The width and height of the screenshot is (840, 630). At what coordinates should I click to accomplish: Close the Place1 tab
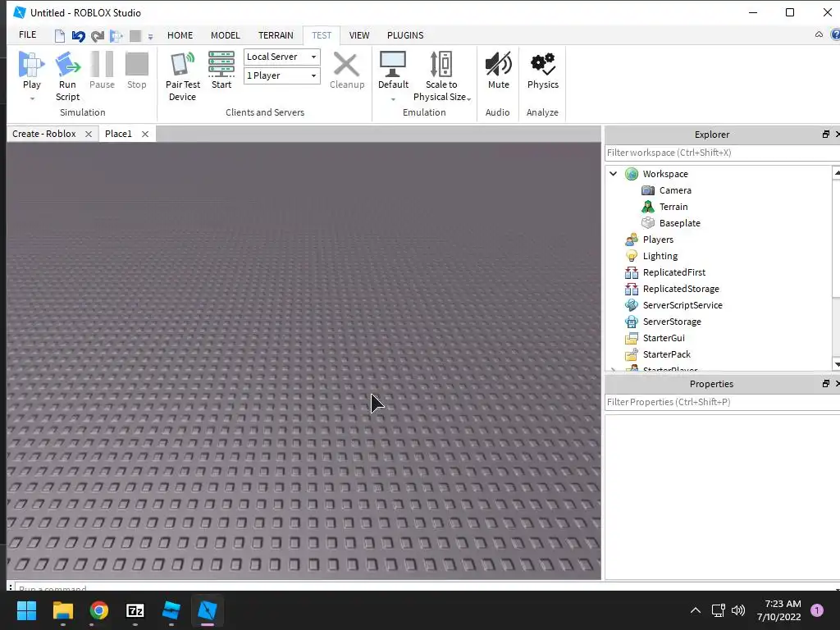[x=144, y=134]
